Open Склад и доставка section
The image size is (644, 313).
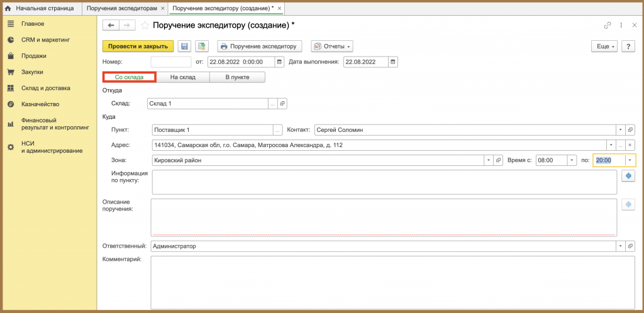click(45, 88)
